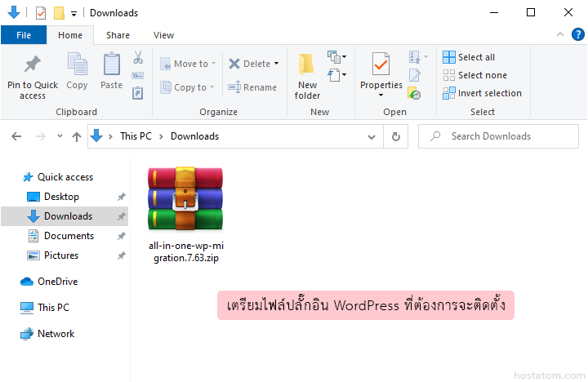Switch to the View tab
Viewport: 588px width, 382px height.
point(163,35)
